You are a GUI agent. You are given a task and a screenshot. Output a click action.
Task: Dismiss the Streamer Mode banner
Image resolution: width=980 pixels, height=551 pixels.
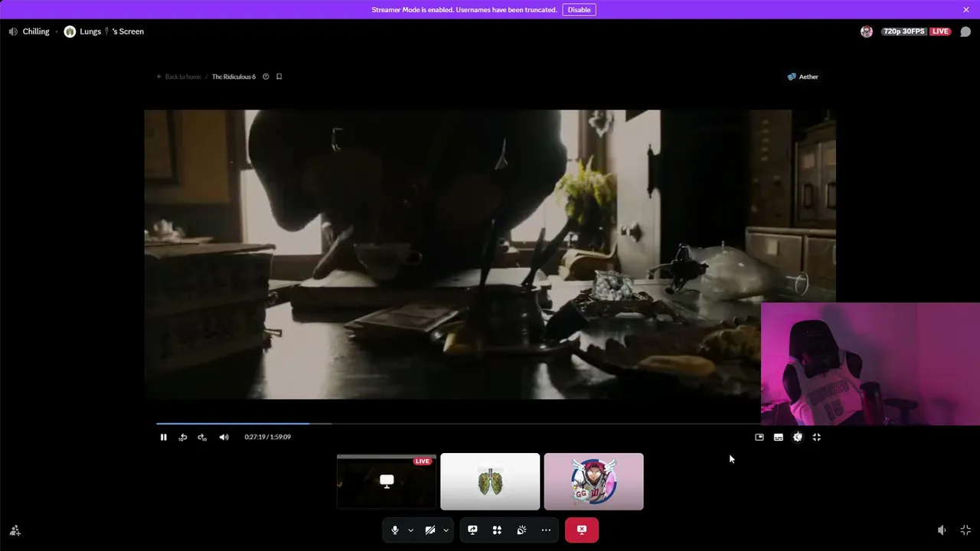tap(966, 10)
